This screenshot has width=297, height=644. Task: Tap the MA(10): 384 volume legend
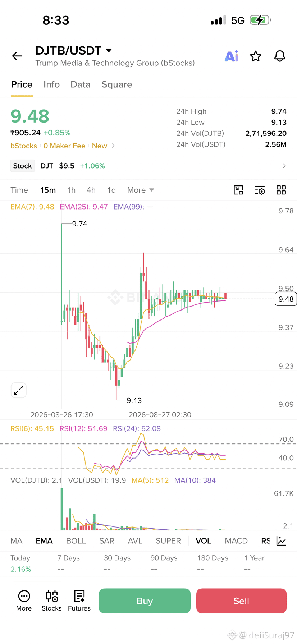[195, 480]
